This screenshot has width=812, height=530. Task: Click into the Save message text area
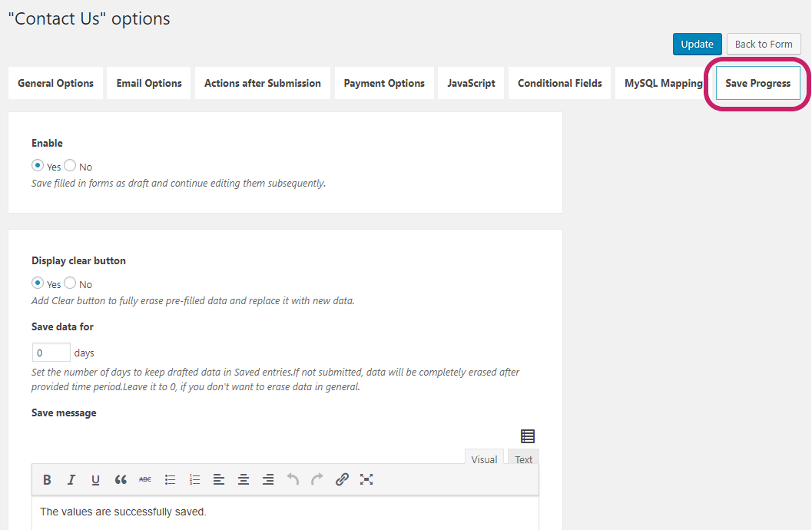point(285,512)
